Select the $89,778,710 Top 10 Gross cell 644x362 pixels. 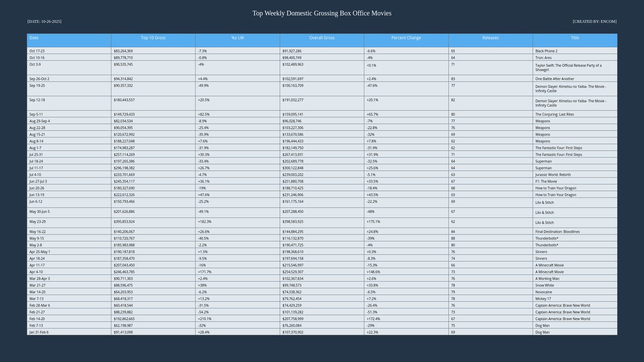[153, 57]
